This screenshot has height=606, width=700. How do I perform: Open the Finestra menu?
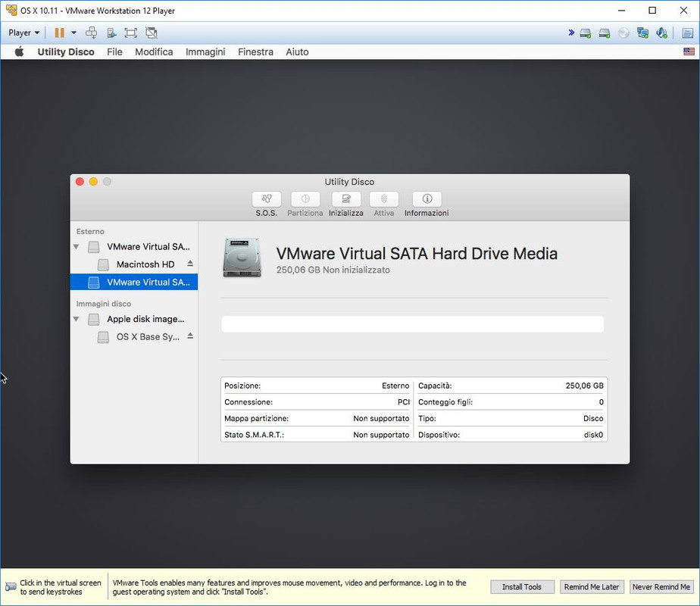(x=255, y=52)
